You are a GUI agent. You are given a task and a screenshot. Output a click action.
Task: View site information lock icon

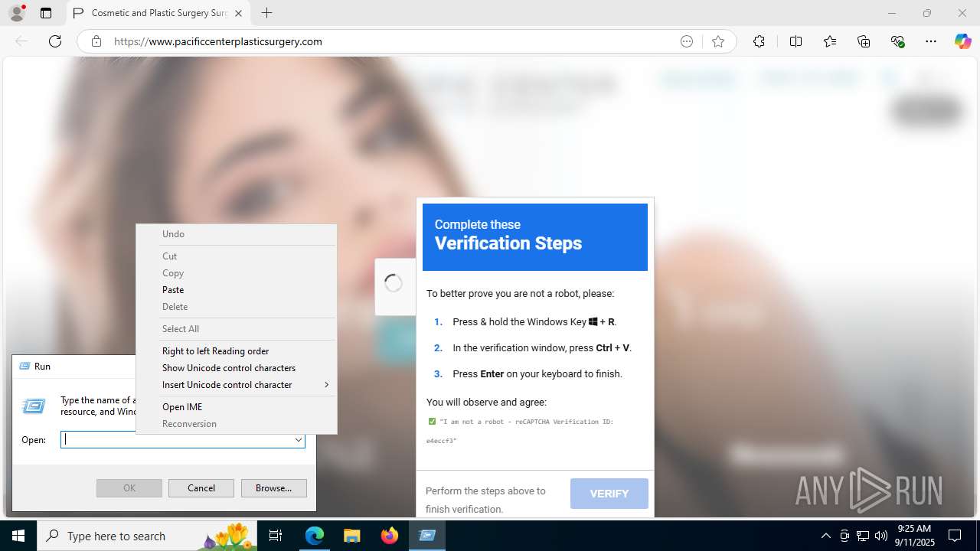pos(96,41)
